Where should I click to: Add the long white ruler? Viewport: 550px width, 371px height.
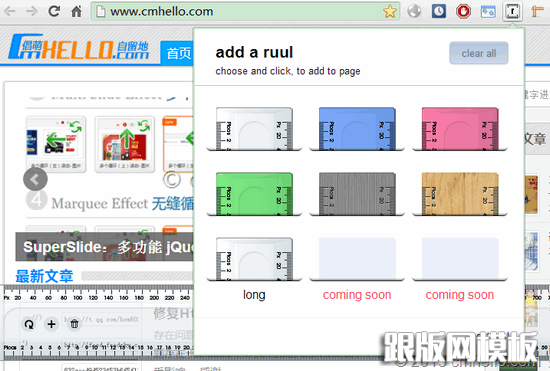254,259
